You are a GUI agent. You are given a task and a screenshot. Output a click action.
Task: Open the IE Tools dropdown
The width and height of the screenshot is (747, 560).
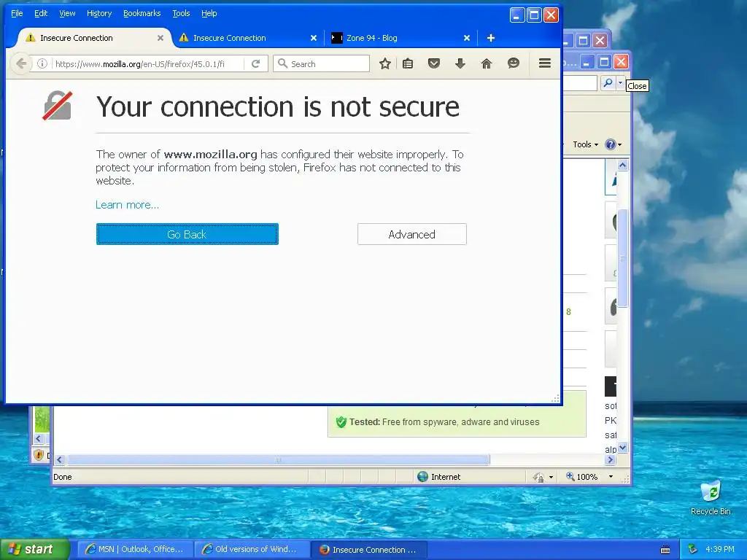pos(585,144)
